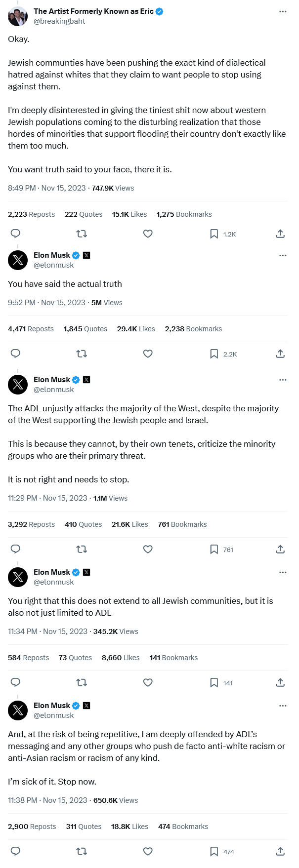Reply to the @breakingbaht post
The width and height of the screenshot is (299, 868).
(15, 234)
